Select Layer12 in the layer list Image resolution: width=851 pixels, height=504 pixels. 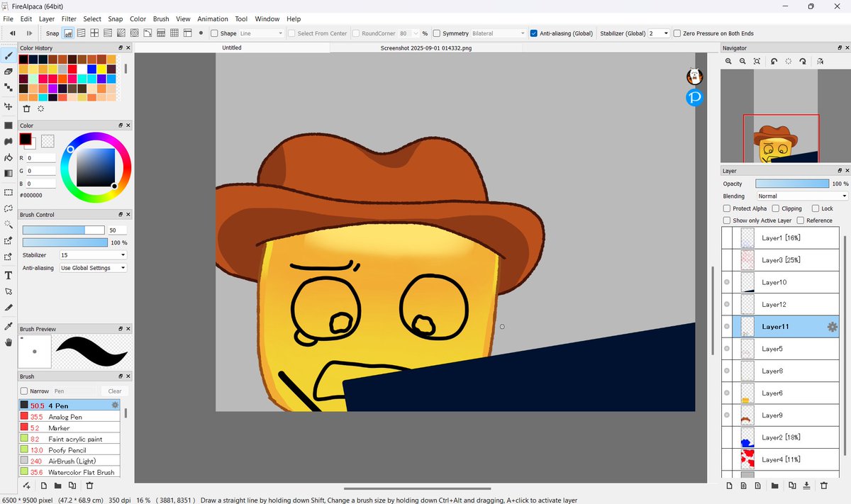point(780,304)
